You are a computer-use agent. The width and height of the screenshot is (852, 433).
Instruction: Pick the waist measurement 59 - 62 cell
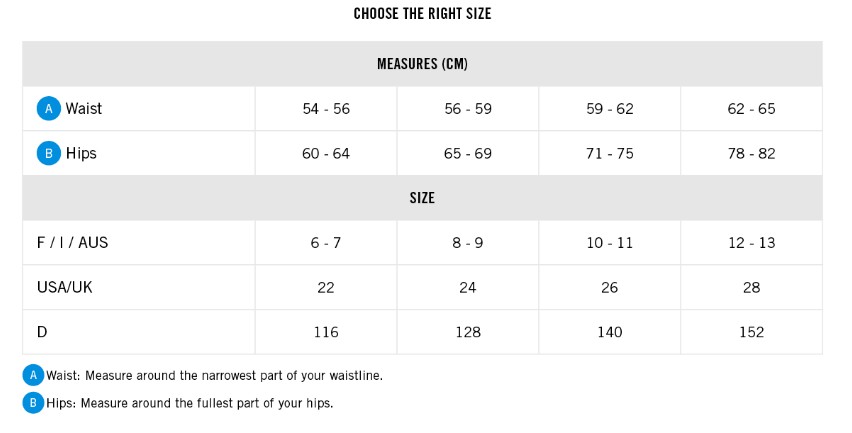pyautogui.click(x=610, y=109)
